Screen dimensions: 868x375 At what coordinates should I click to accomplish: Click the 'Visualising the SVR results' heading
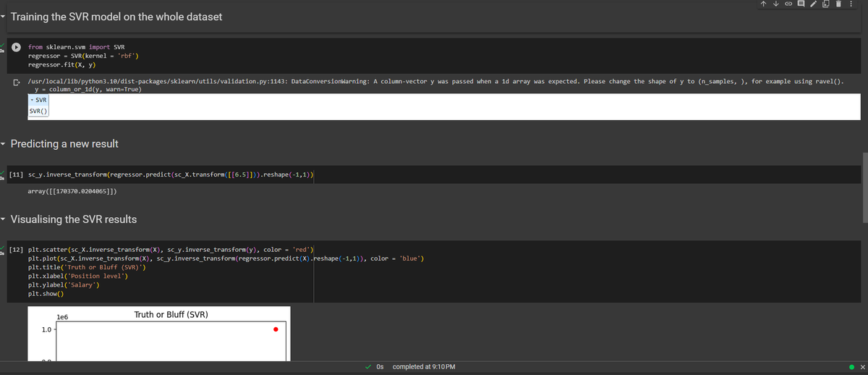click(74, 219)
